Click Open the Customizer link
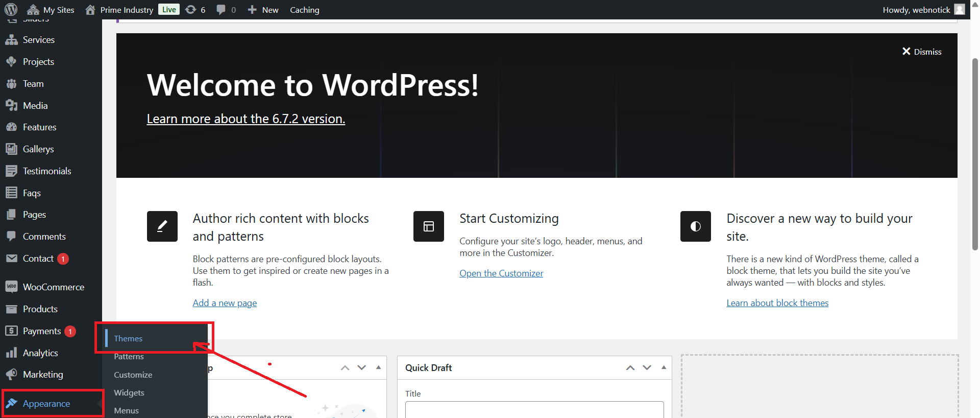 pyautogui.click(x=501, y=273)
